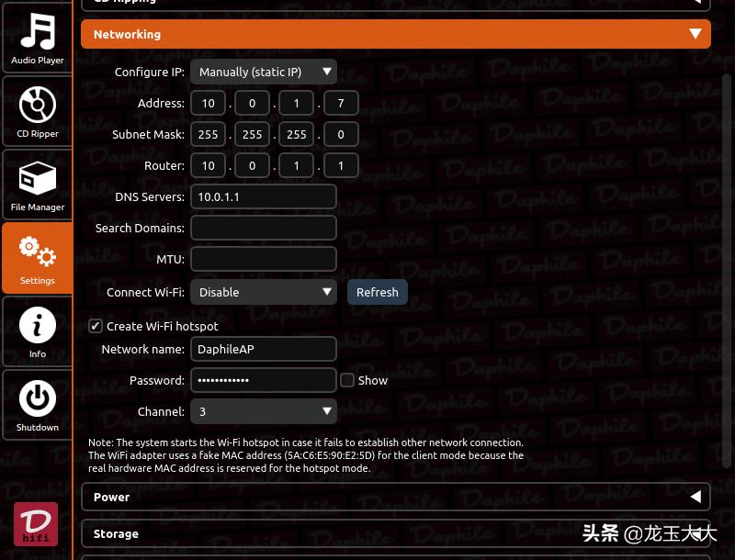Open the Connect Wi-Fi dropdown
This screenshot has width=735, height=560.
pyautogui.click(x=264, y=292)
